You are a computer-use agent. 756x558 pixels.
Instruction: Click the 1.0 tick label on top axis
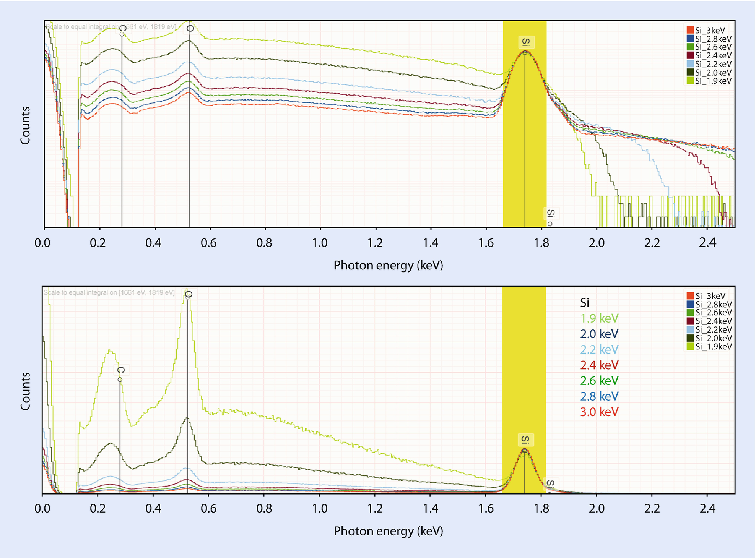pos(320,243)
